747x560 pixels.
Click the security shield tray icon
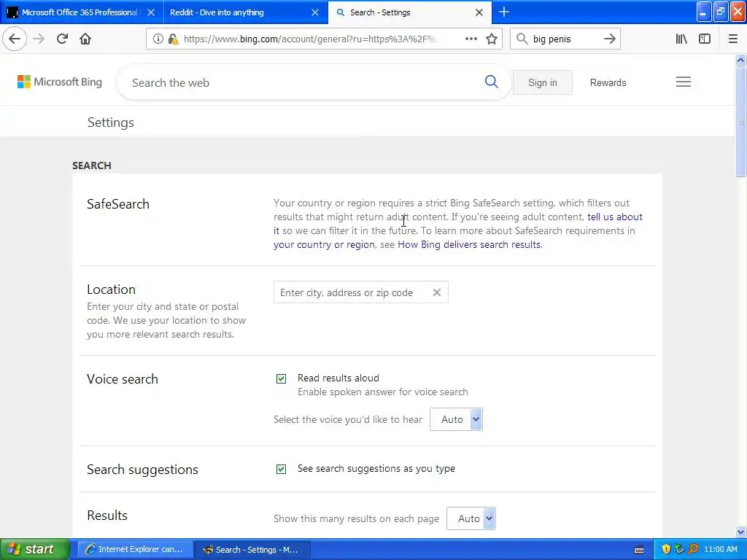(666, 549)
